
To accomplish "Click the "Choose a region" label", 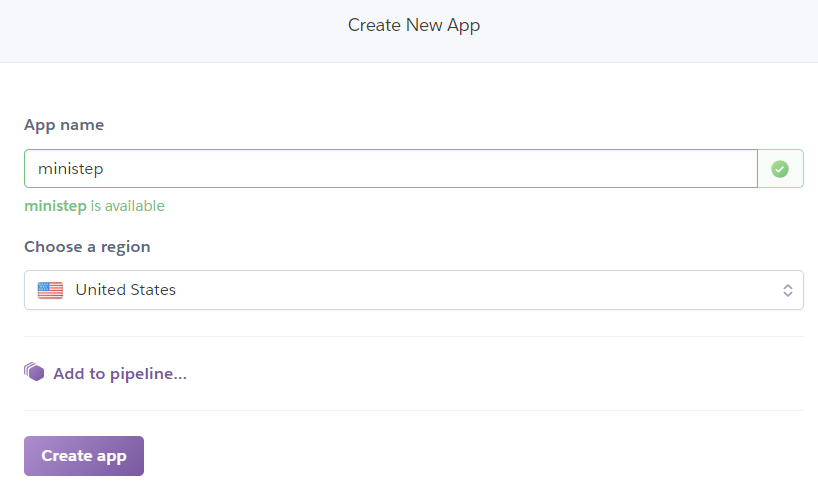I will (x=87, y=246).
